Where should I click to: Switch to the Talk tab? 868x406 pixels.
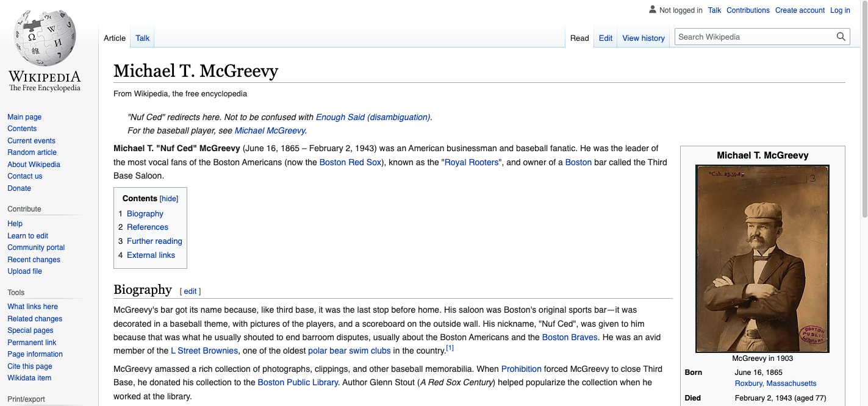142,38
